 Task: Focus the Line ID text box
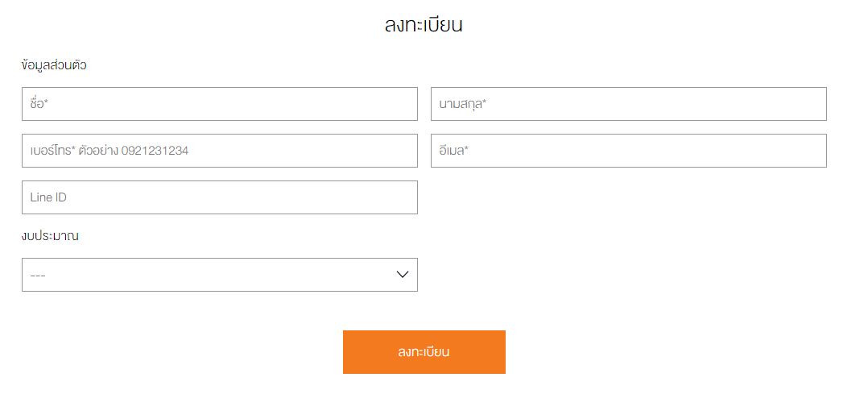(x=219, y=197)
